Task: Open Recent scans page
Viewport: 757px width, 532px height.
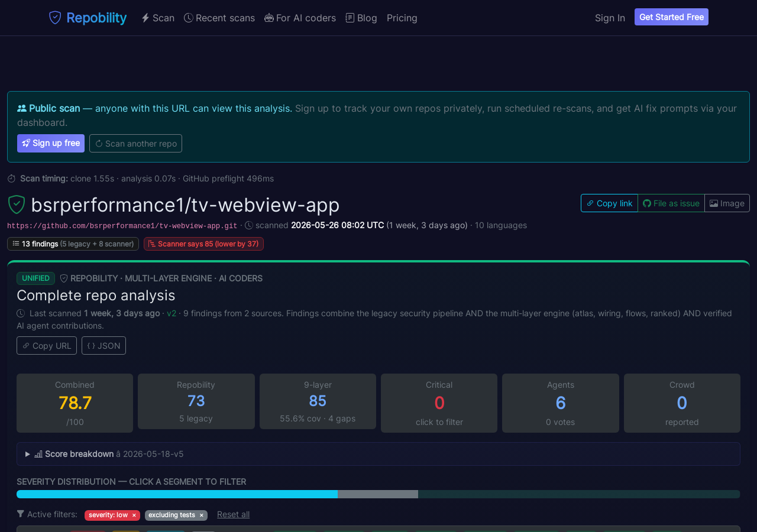Action: tap(219, 18)
